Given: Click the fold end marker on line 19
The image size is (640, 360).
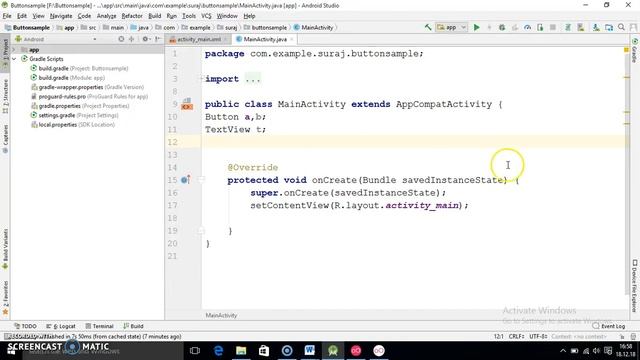Looking at the screenshot, I should (x=201, y=231).
